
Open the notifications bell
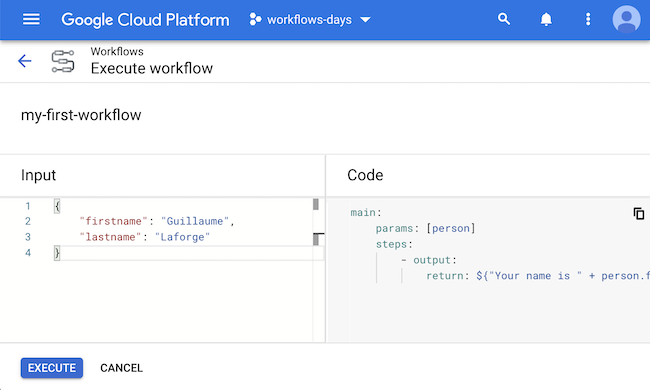tap(546, 19)
